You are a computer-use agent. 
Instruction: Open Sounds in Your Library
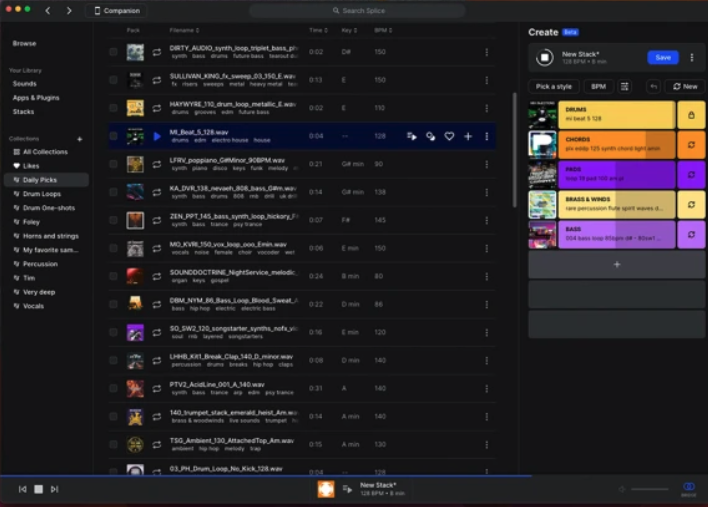(x=24, y=84)
